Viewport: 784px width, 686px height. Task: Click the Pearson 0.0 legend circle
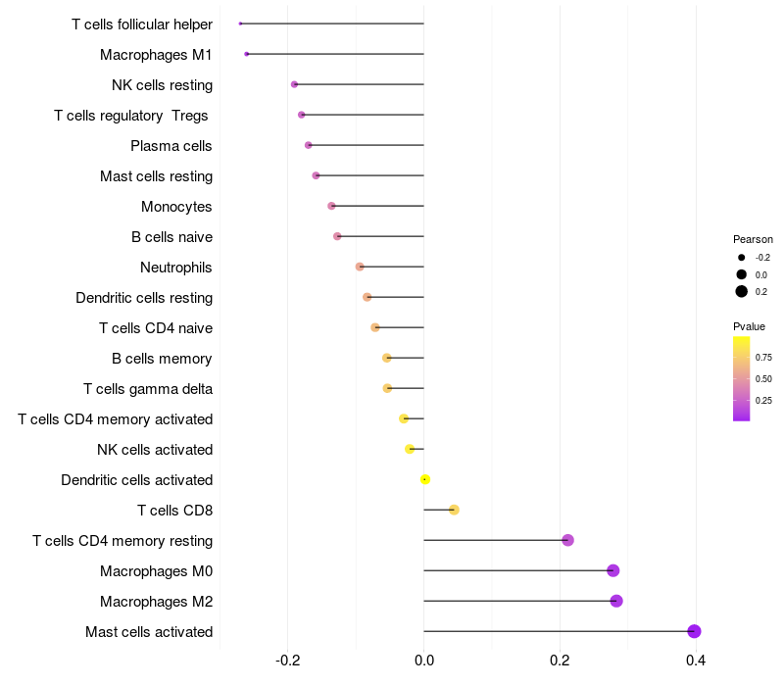pos(742,274)
